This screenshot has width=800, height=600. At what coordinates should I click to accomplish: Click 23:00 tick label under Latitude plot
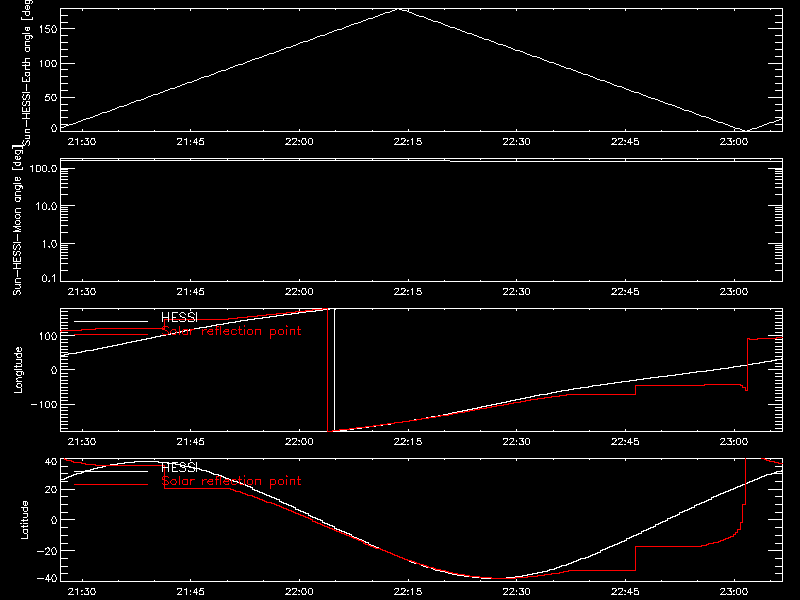pyautogui.click(x=734, y=591)
